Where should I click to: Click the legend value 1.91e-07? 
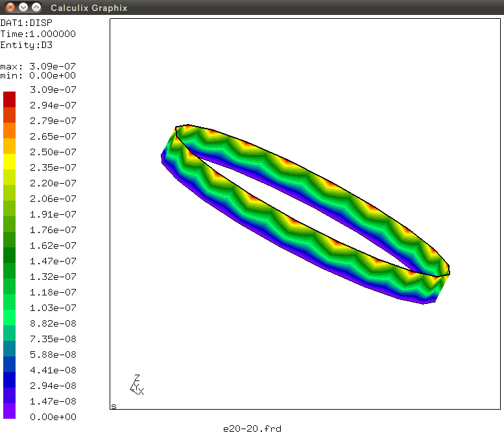(53, 214)
